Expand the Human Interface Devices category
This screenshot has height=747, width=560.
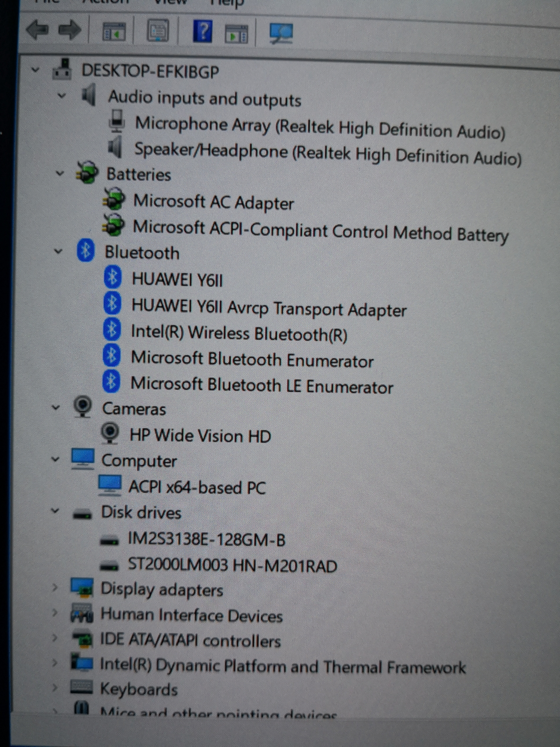(x=55, y=613)
